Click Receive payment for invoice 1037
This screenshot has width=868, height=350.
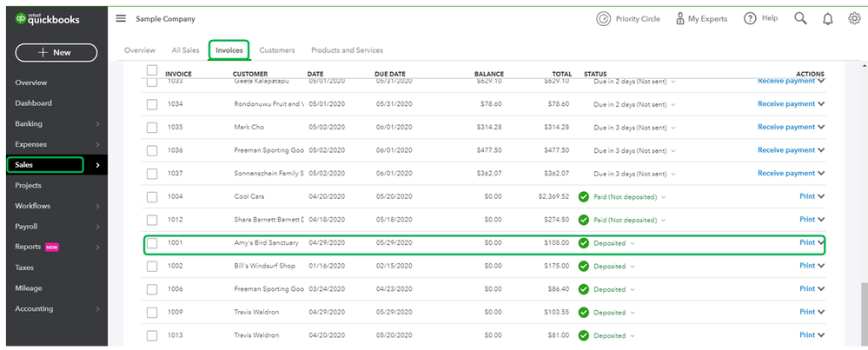point(786,174)
